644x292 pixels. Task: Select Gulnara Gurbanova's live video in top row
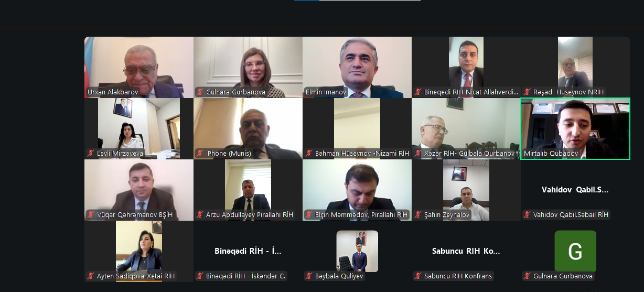[248, 67]
